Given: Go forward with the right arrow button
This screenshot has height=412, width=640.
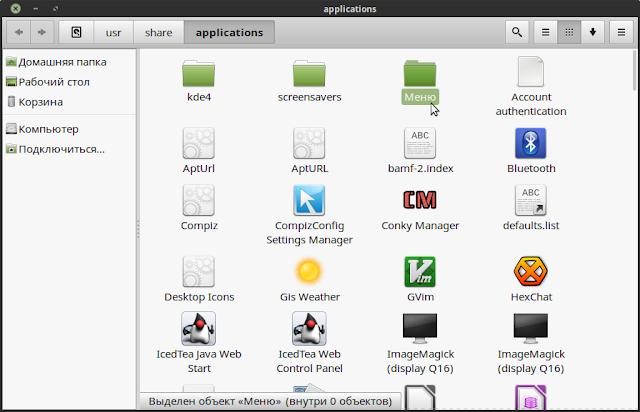Looking at the screenshot, I should tap(42, 32).
